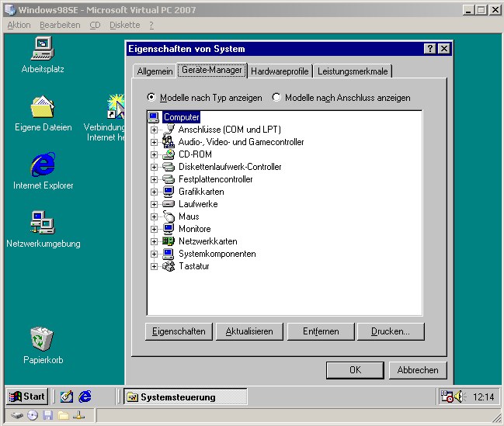Click the Entfernen button

coord(321,331)
